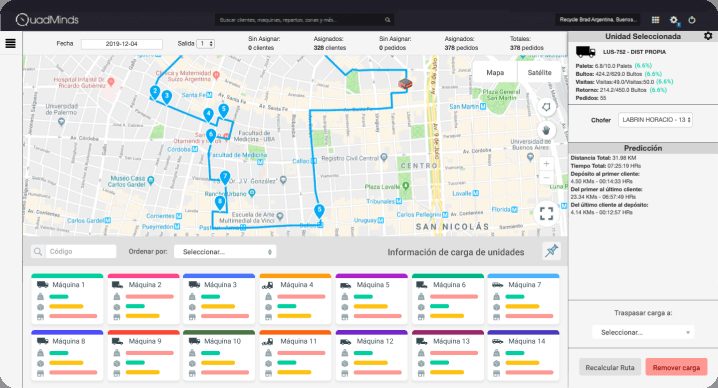The width and height of the screenshot is (718, 388).
Task: Toggle fullscreen map view
Action: coord(546,213)
